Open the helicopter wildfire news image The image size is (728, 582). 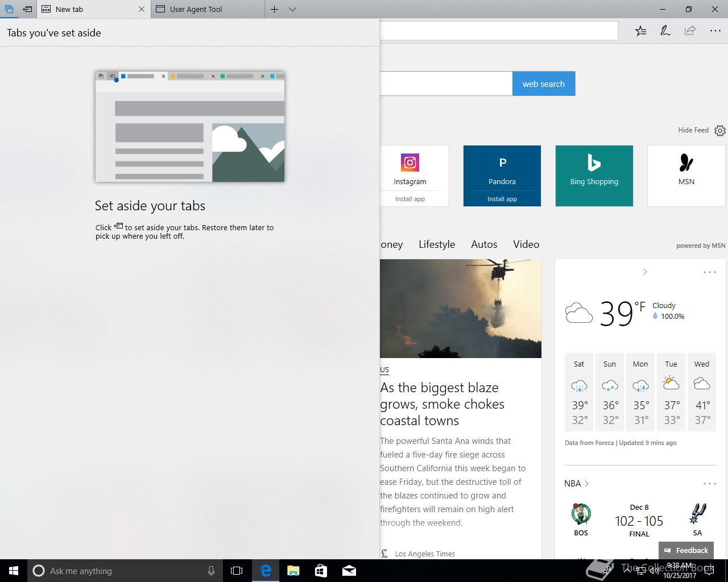pyautogui.click(x=461, y=309)
